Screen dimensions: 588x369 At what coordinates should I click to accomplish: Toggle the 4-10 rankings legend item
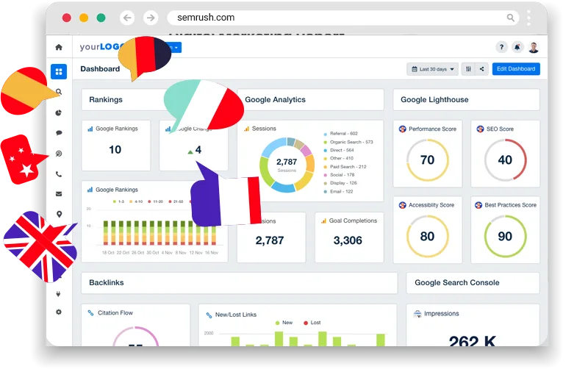(136, 201)
